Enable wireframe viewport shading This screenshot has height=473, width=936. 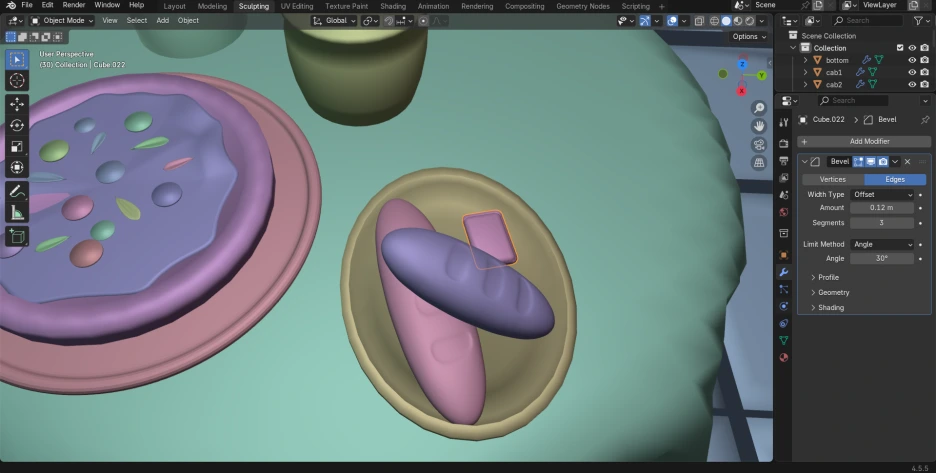point(714,21)
